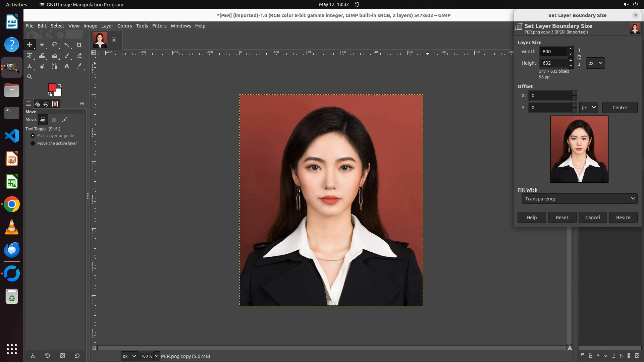Select the Crop tool

[x=79, y=45]
